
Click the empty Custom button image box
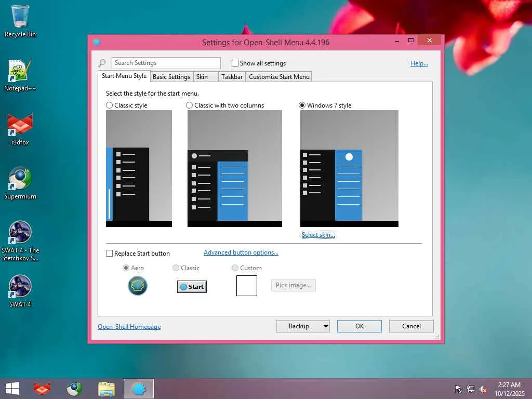pyautogui.click(x=247, y=286)
